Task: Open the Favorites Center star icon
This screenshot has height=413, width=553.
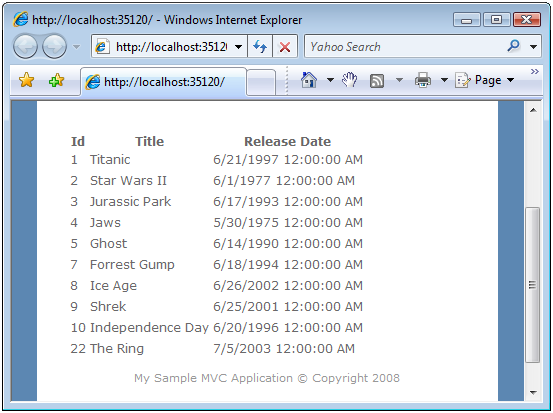Action: click(x=26, y=80)
